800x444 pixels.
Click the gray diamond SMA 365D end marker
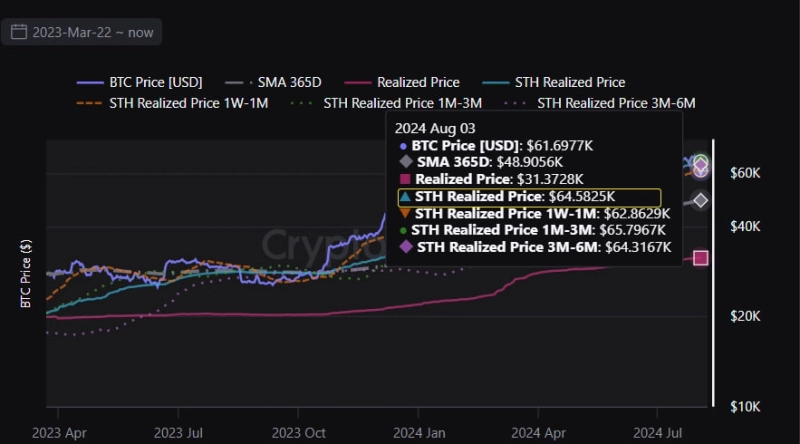pyautogui.click(x=701, y=200)
